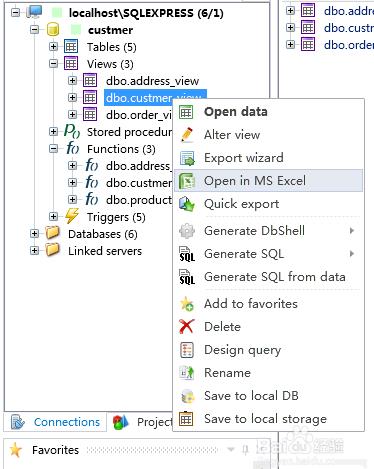Click the Add to favorites star icon
Screen dimensions: 374x469
187,304
